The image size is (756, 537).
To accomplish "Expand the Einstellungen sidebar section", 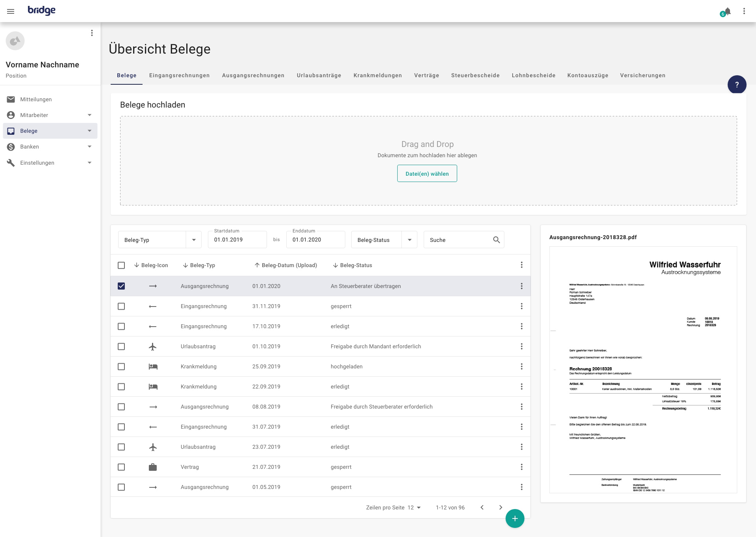I will coord(89,163).
